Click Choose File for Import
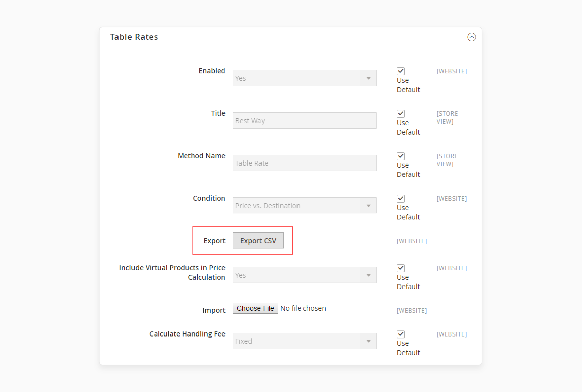 point(255,308)
